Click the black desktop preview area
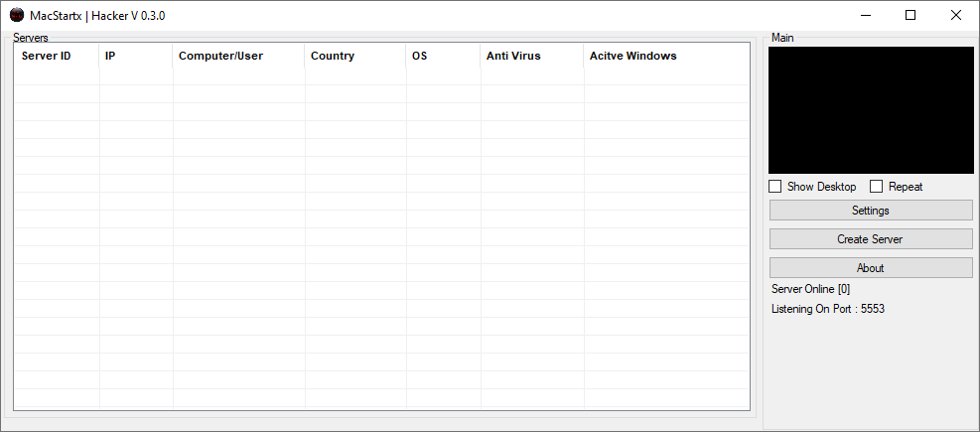The height and width of the screenshot is (432, 980). (871, 110)
